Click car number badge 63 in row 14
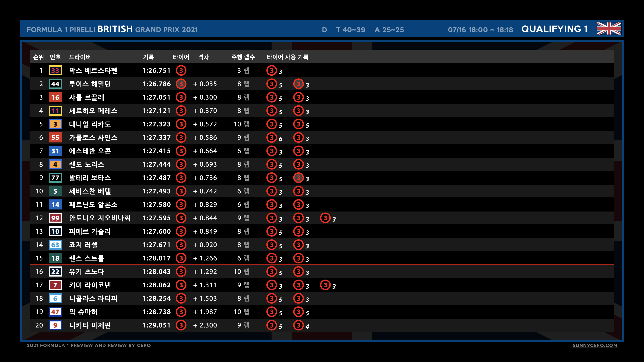The image size is (644, 362). point(55,245)
